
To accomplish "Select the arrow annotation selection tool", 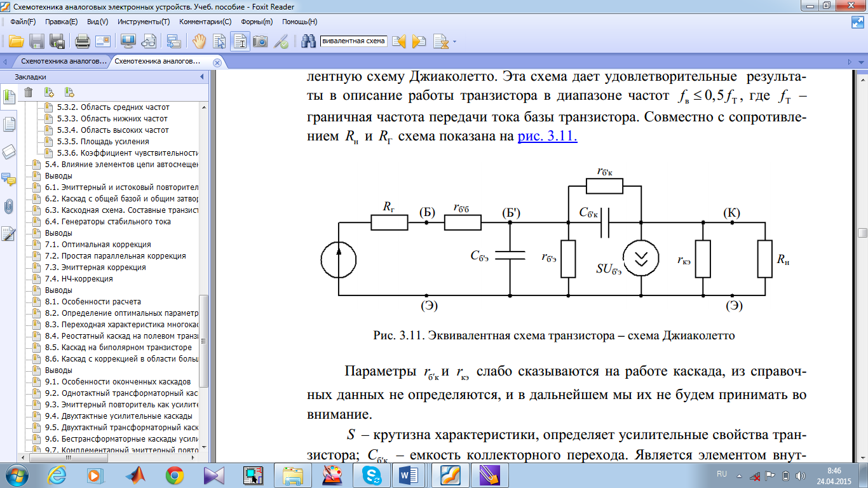I will tap(220, 42).
